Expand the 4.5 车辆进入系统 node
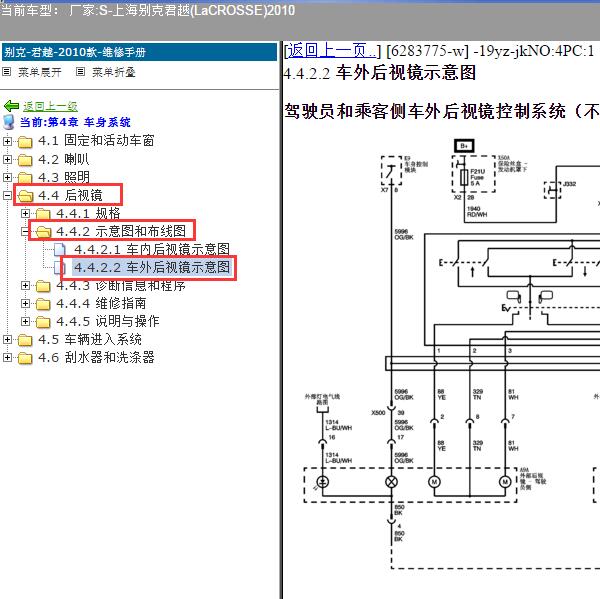 (x=7, y=339)
